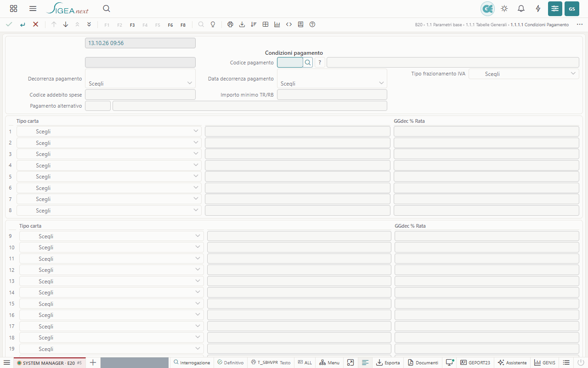The width and height of the screenshot is (588, 368).
Task: Click the double-chevron down last record icon
Action: click(x=89, y=24)
